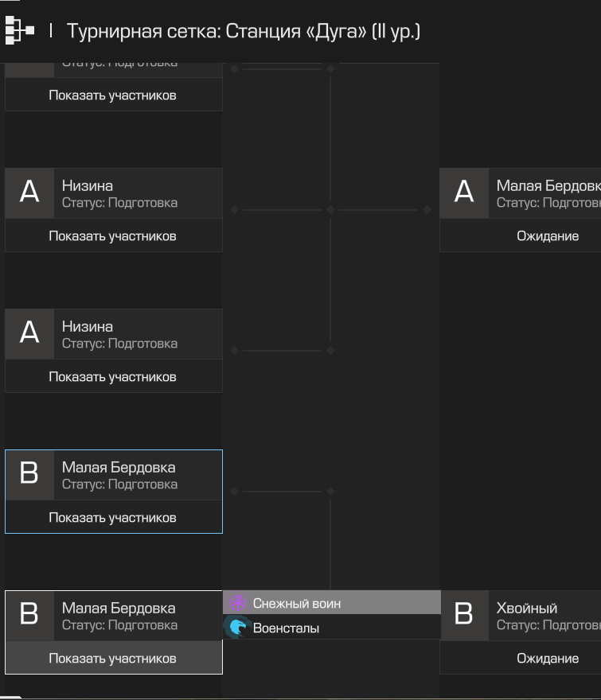The image size is (601, 700).
Task: Collapse the highlighted Показать участников at the bottom
Action: (x=114, y=658)
